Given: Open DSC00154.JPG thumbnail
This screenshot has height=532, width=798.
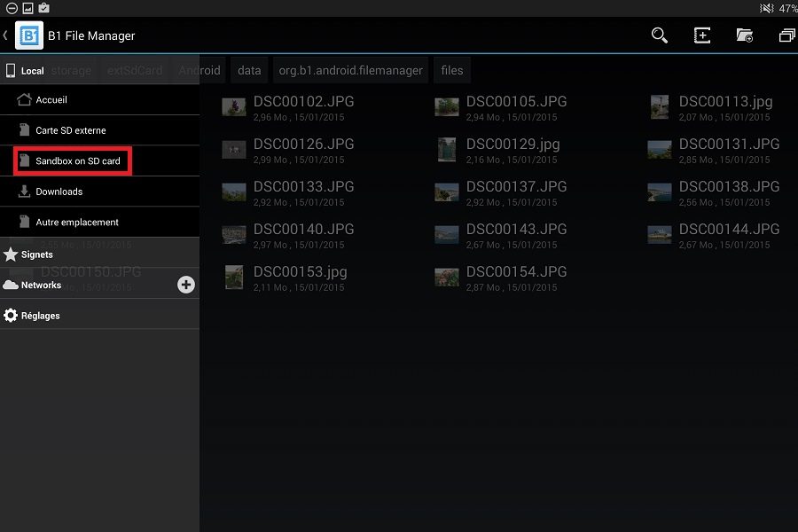Looking at the screenshot, I should (x=447, y=278).
